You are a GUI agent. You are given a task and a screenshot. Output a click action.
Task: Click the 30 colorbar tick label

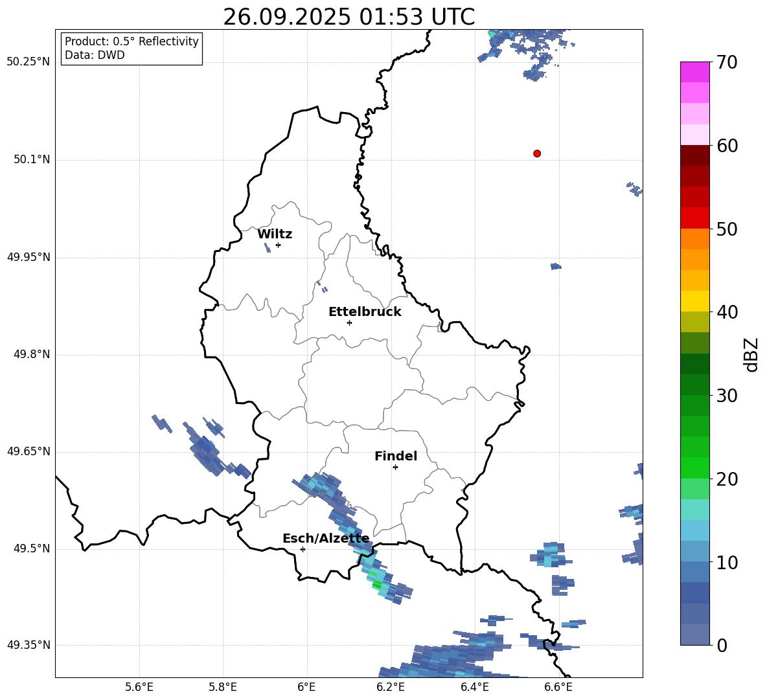click(x=727, y=396)
